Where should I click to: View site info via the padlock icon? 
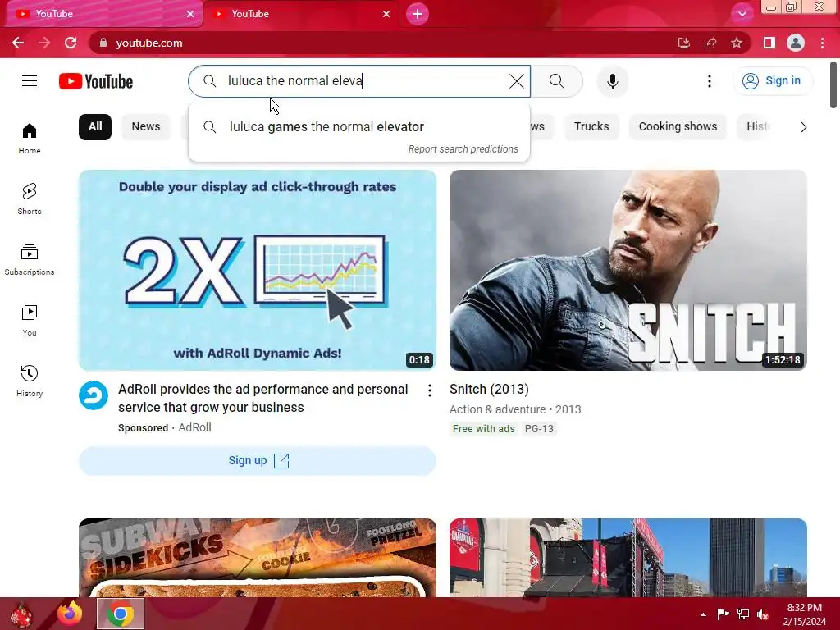coord(103,43)
